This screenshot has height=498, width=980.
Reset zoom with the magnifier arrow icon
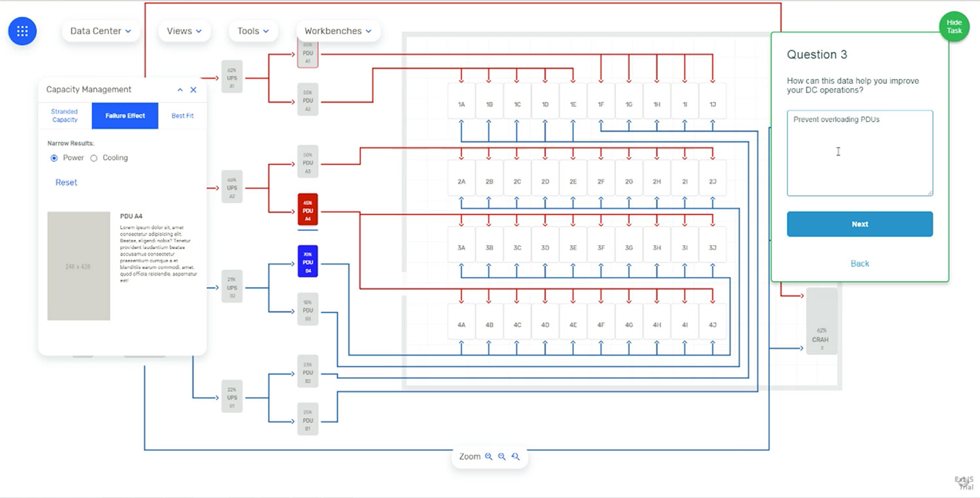click(515, 457)
